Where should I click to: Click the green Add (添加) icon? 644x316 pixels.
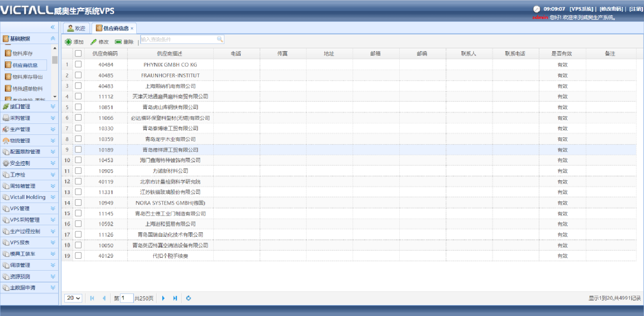click(x=68, y=42)
